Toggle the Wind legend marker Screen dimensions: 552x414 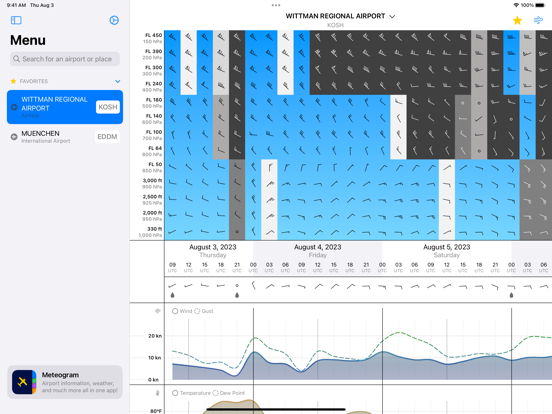point(175,311)
